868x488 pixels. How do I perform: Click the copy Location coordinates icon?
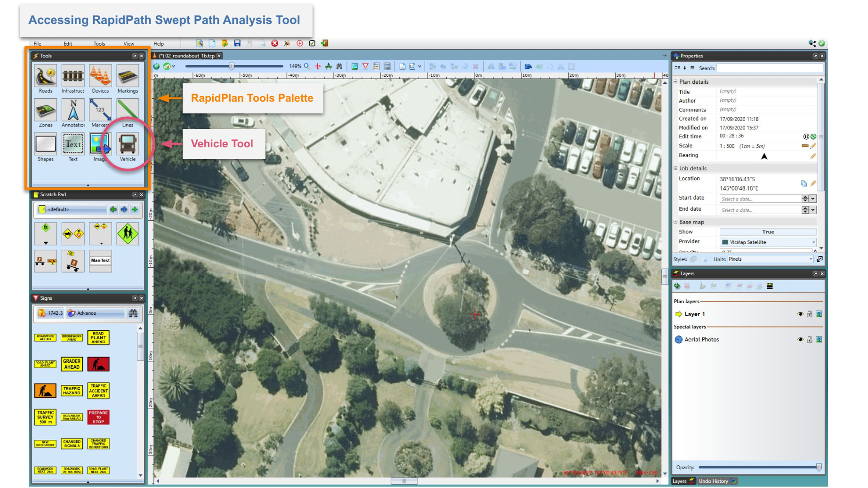coord(804,184)
